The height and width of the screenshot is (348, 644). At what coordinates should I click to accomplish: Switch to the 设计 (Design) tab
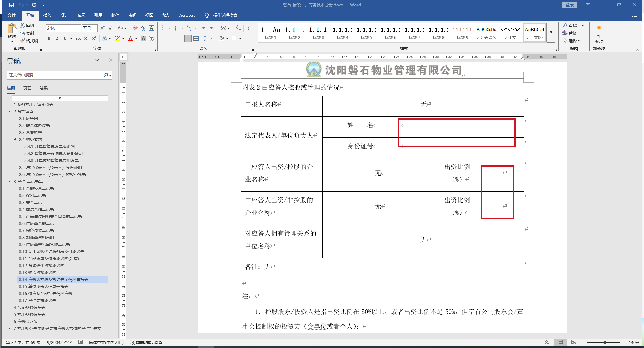point(64,15)
